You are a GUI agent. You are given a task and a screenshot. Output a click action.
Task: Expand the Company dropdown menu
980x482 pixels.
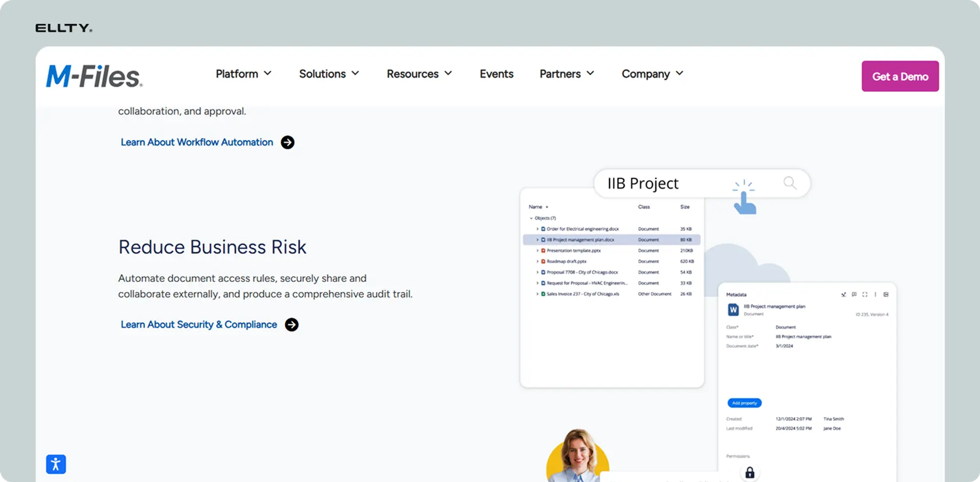click(652, 74)
